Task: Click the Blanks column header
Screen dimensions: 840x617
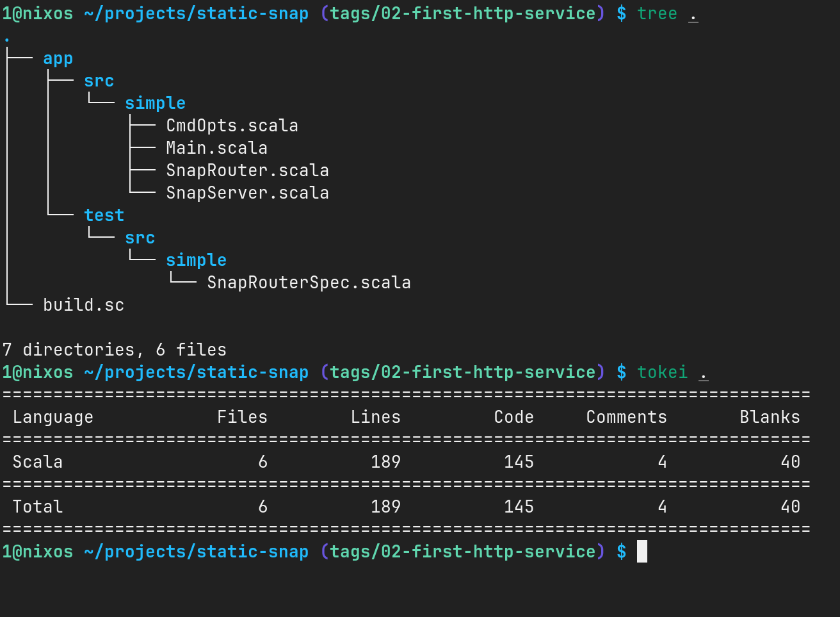Action: (770, 417)
